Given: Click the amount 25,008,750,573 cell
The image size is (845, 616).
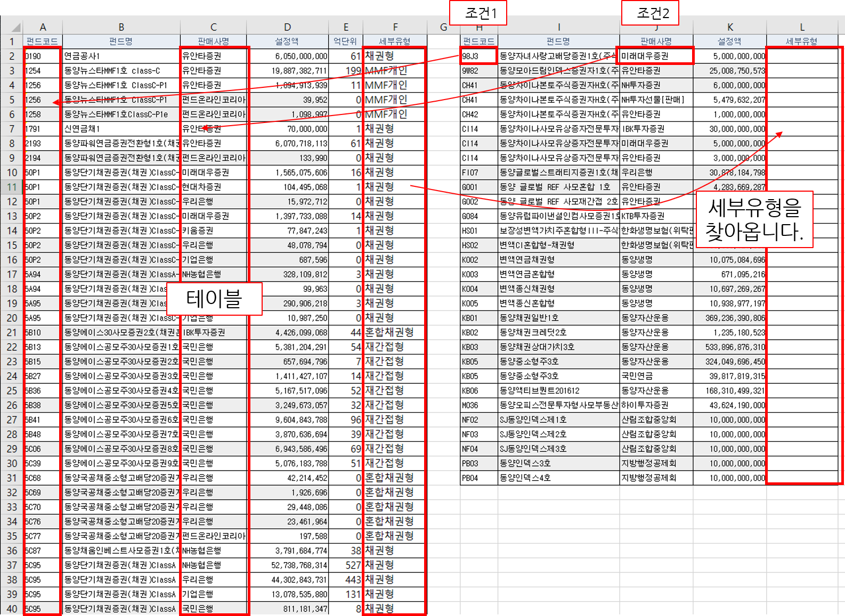Looking at the screenshot, I should click(x=730, y=71).
